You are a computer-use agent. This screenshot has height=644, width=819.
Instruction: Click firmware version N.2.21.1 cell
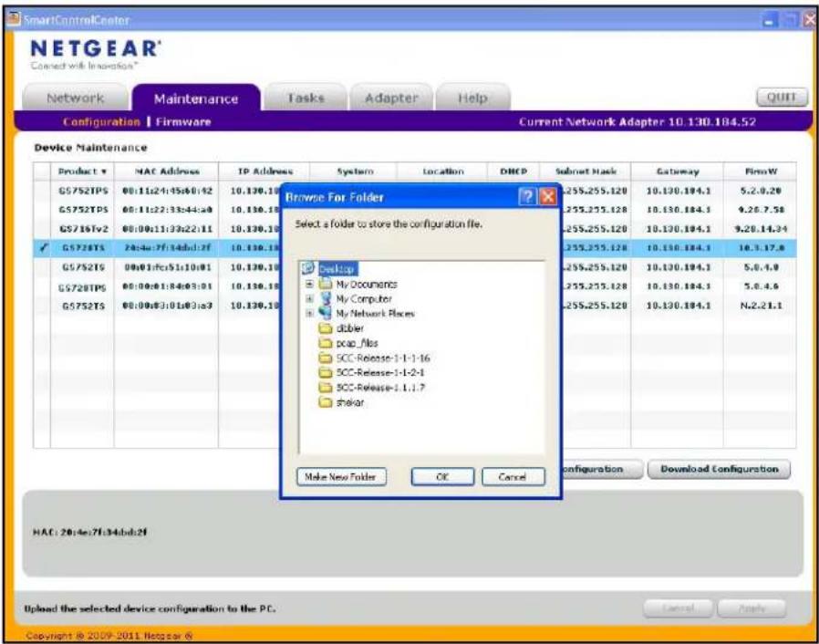coord(761,305)
